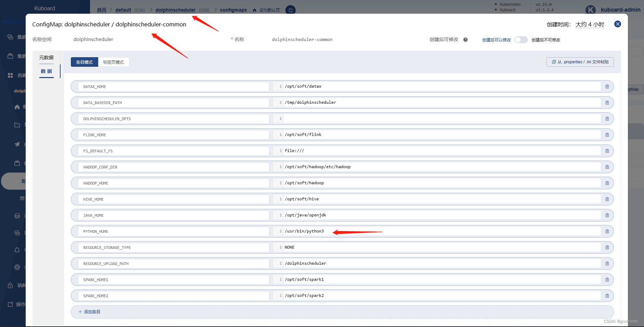Delete the HADOOP_CONF_DIR entry
The width and height of the screenshot is (644, 327).
point(607,167)
